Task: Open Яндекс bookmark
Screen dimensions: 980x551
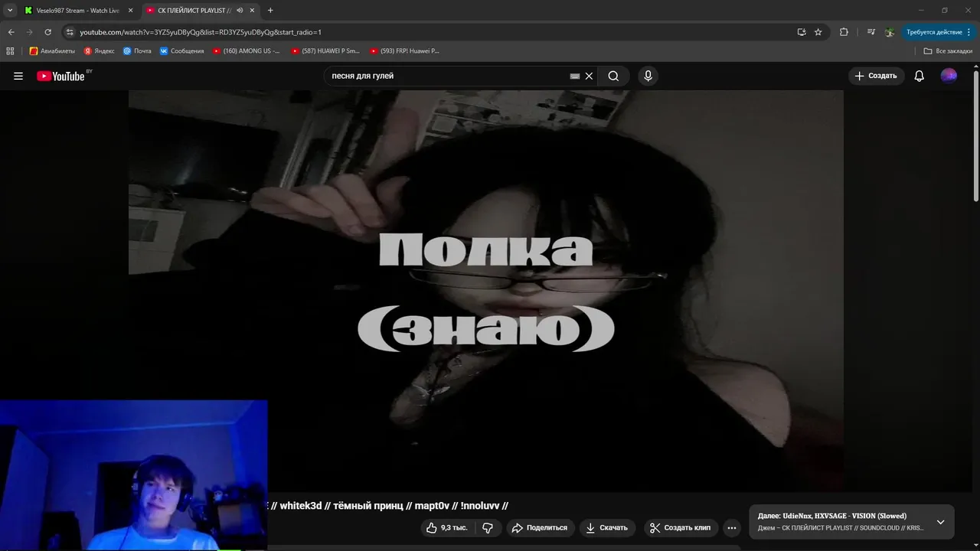Action: [x=100, y=51]
